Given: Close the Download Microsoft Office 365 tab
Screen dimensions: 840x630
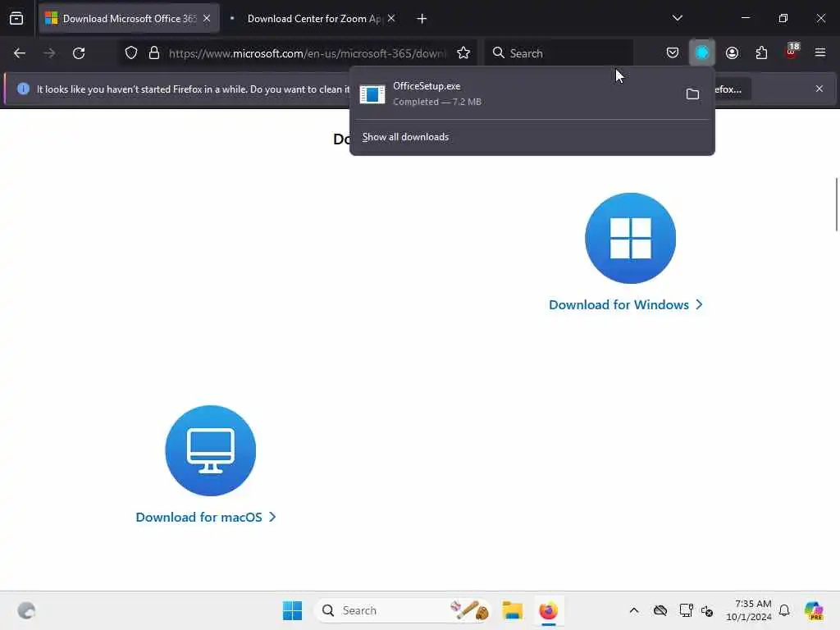Looking at the screenshot, I should (207, 18).
